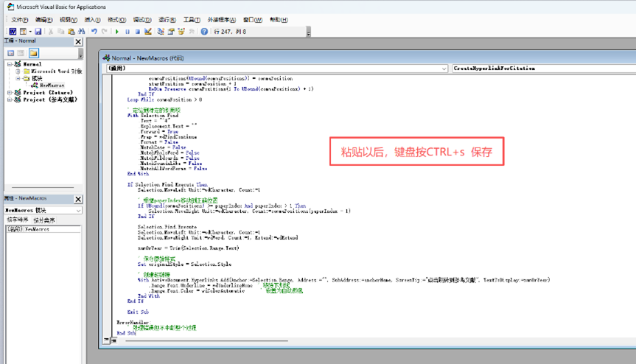This screenshot has width=636, height=364.
Task: Click View Code icon in project panel
Action: click(11, 53)
